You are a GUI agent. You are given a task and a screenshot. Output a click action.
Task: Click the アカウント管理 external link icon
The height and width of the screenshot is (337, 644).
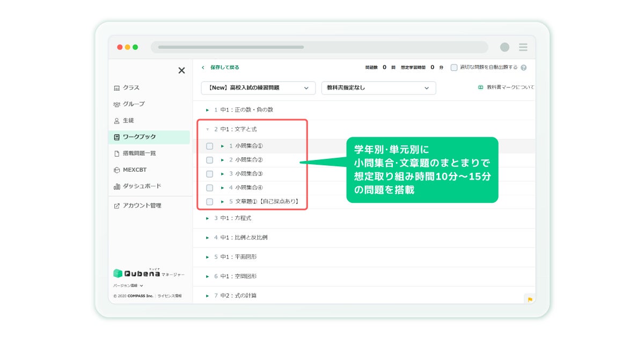pos(117,206)
